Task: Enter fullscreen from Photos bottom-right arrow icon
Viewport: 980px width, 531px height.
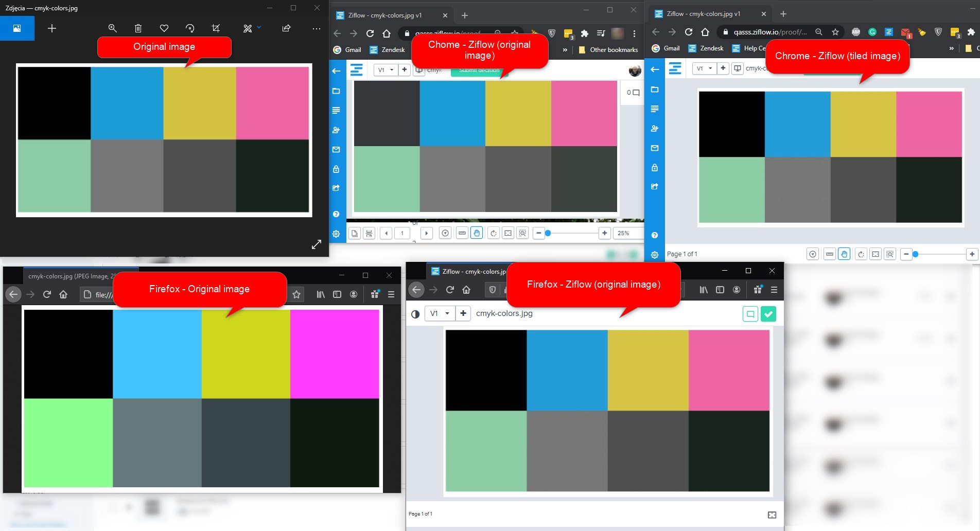Action: coord(317,244)
